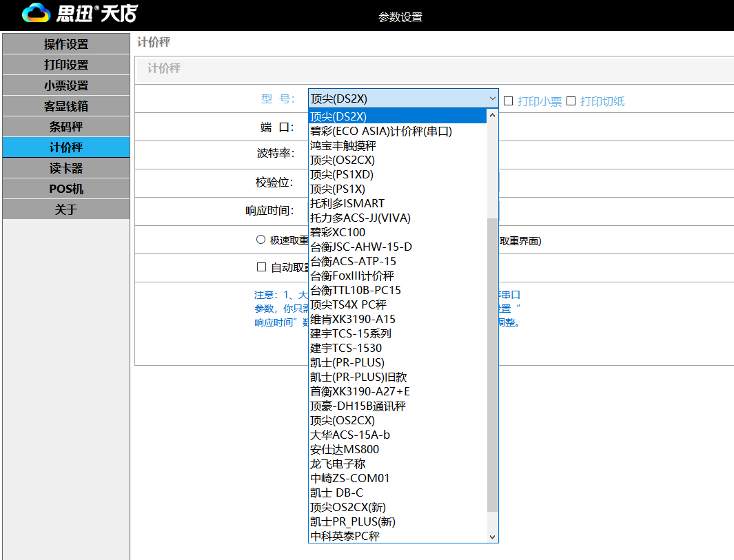Open the 小票设置 menu item

click(x=66, y=85)
